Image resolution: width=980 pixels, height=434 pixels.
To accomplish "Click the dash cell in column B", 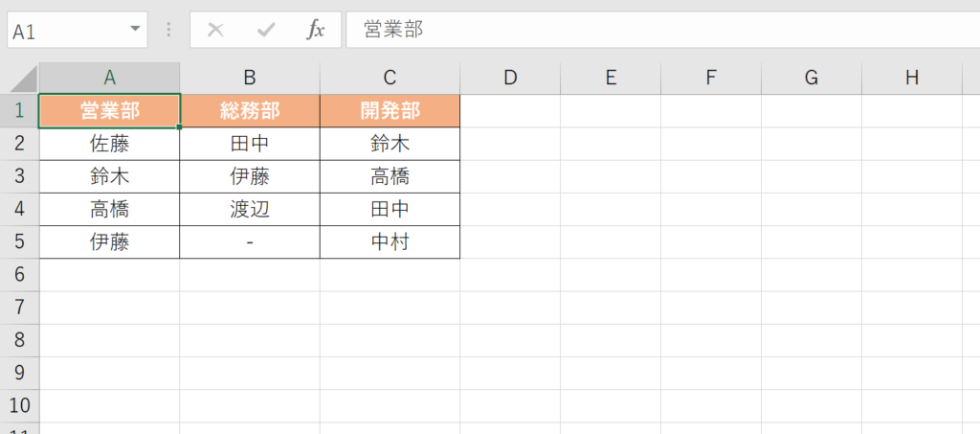I will click(250, 242).
